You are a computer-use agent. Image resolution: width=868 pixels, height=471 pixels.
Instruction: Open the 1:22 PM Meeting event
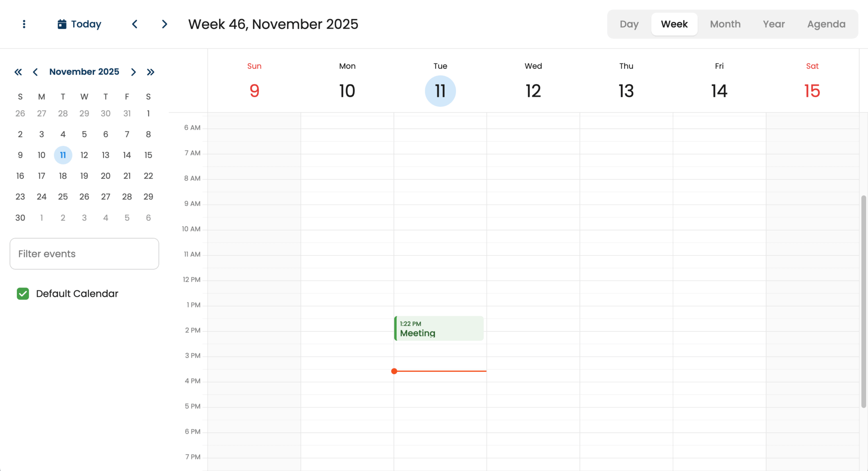439,329
